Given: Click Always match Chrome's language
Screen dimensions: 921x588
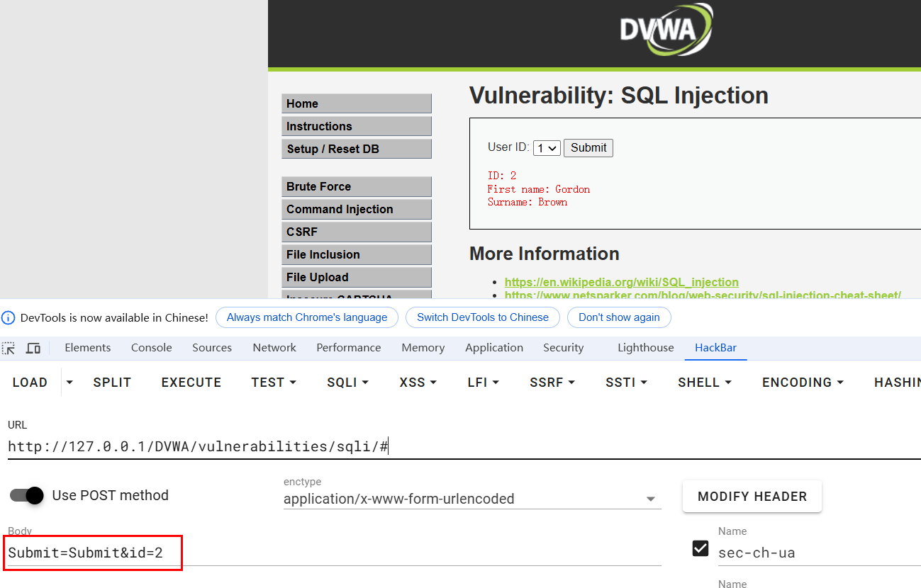Looking at the screenshot, I should pos(307,317).
